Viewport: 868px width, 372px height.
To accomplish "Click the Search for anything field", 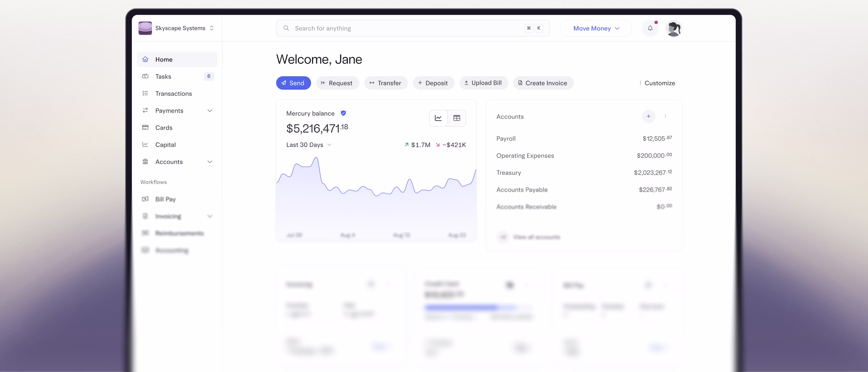I will (371, 28).
